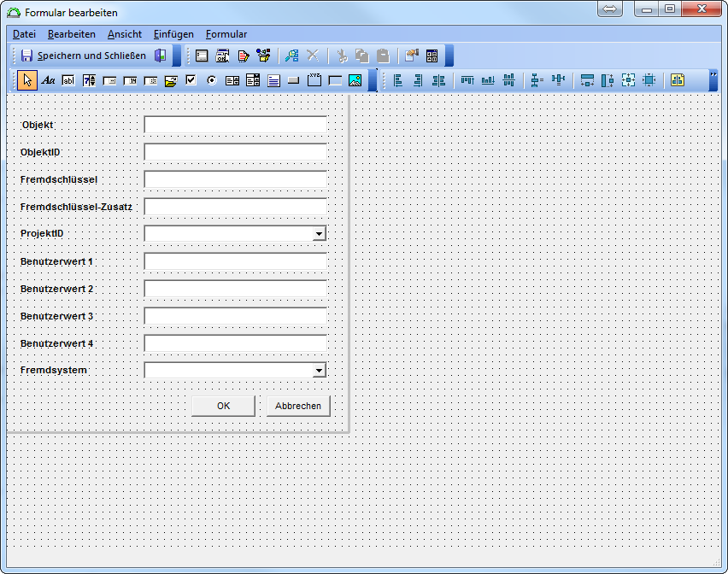Select the multiline memo text tool
728x574 pixels.
pos(273,80)
